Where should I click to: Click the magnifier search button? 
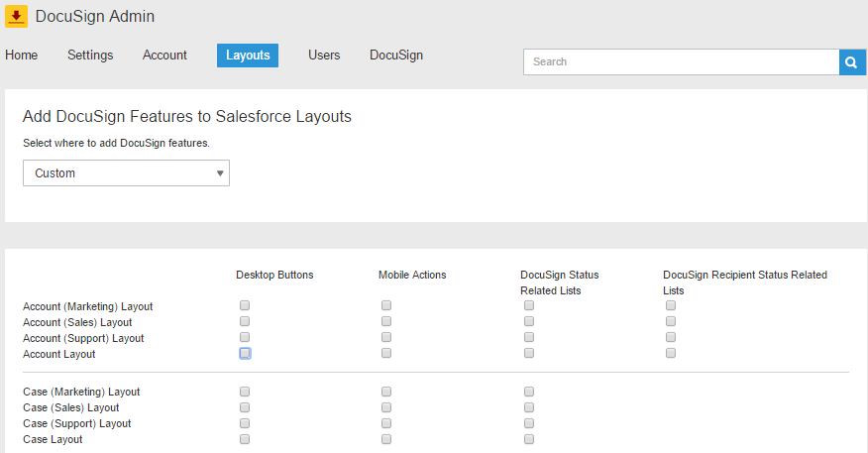point(852,62)
